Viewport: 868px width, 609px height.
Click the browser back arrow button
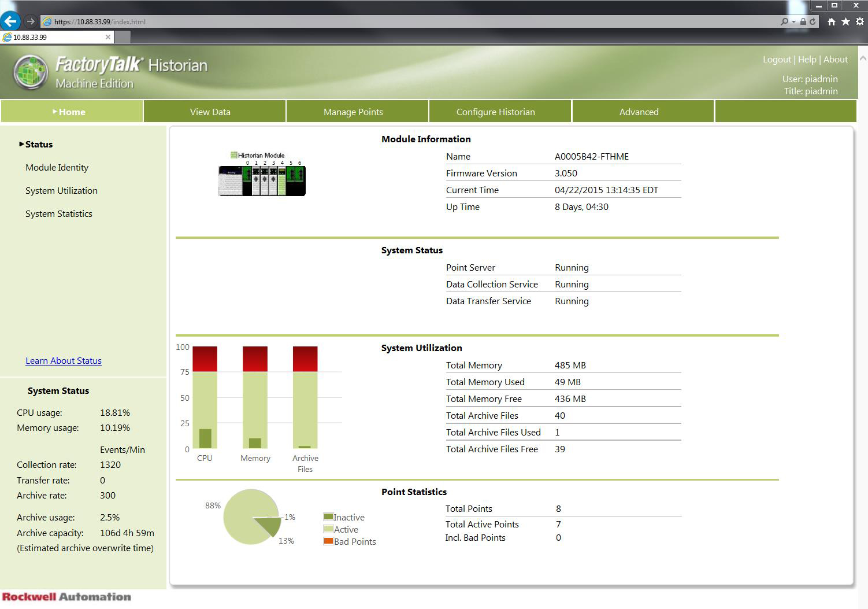pyautogui.click(x=10, y=21)
